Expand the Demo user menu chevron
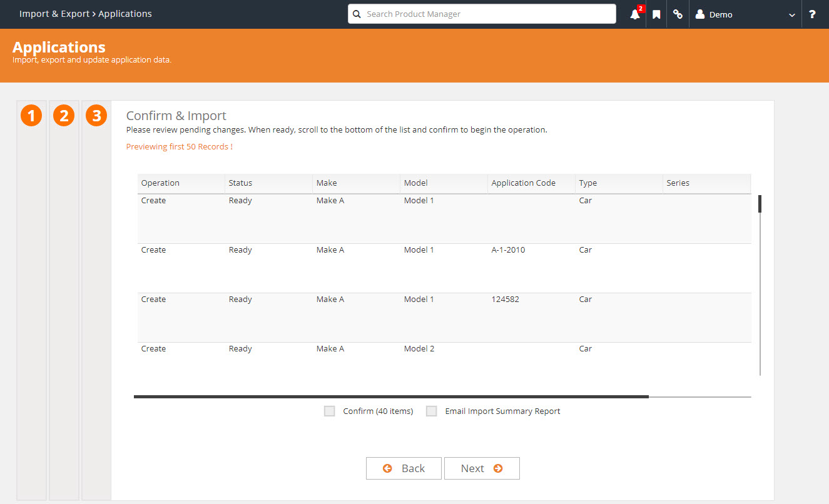The width and height of the screenshot is (829, 504). coord(792,15)
